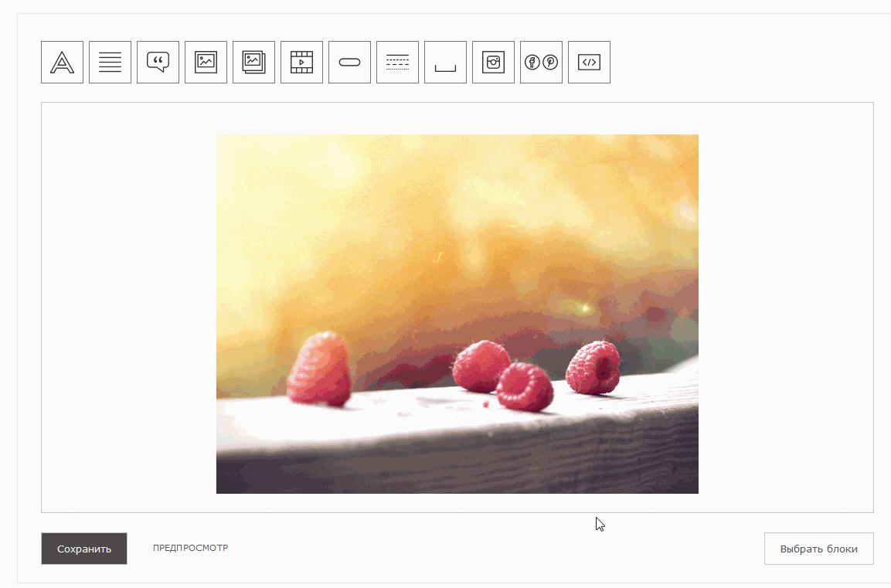Viewport: 891px width, 588px height.
Task: Add a button block
Action: tap(349, 62)
